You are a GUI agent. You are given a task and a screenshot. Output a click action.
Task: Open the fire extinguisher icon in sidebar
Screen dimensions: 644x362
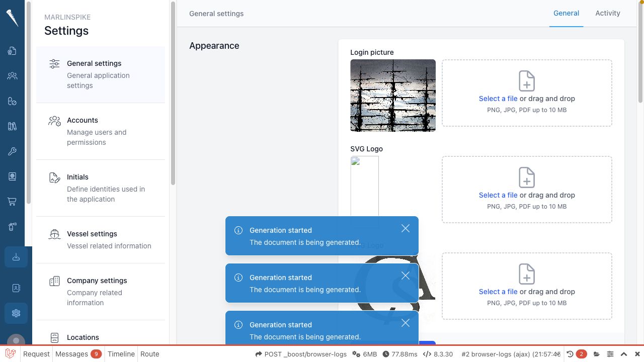[x=12, y=227]
